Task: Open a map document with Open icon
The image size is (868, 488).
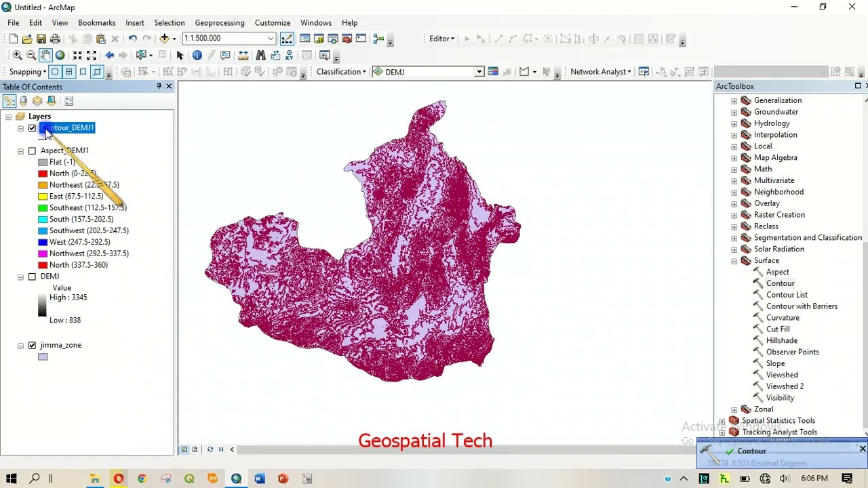Action: (27, 39)
